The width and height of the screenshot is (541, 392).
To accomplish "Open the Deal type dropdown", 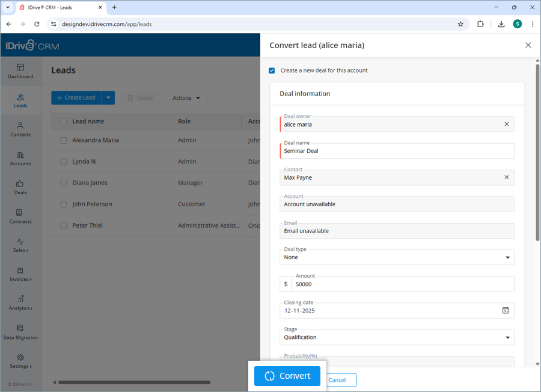I will pyautogui.click(x=507, y=257).
